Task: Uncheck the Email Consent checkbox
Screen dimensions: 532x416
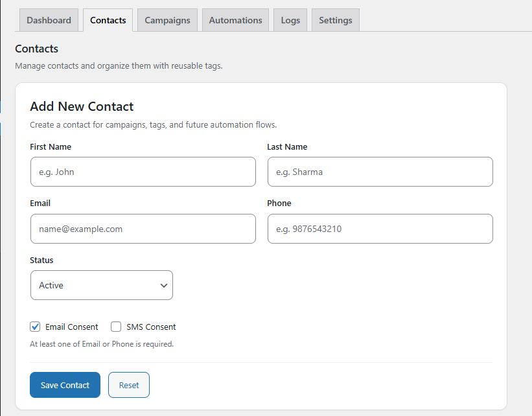Action: (36, 327)
